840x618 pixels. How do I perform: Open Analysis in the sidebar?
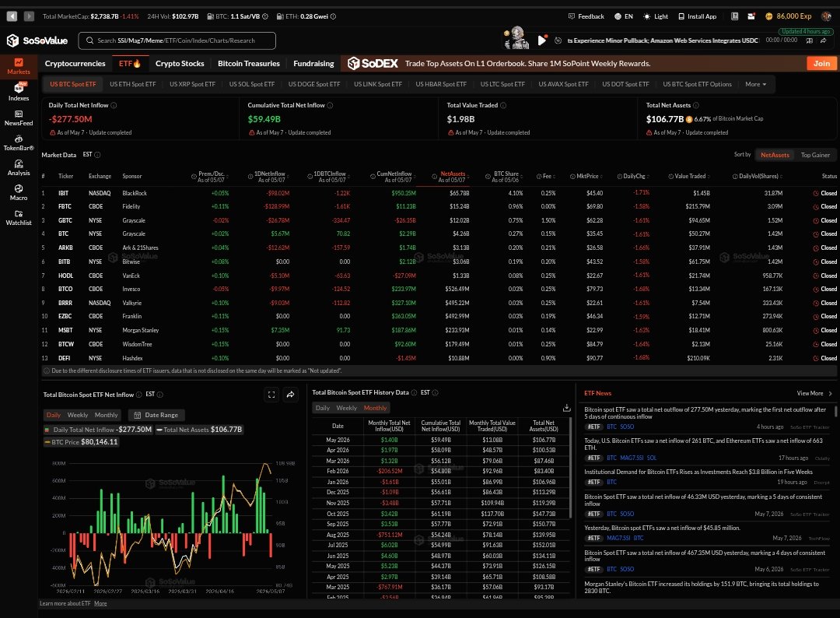(18, 168)
